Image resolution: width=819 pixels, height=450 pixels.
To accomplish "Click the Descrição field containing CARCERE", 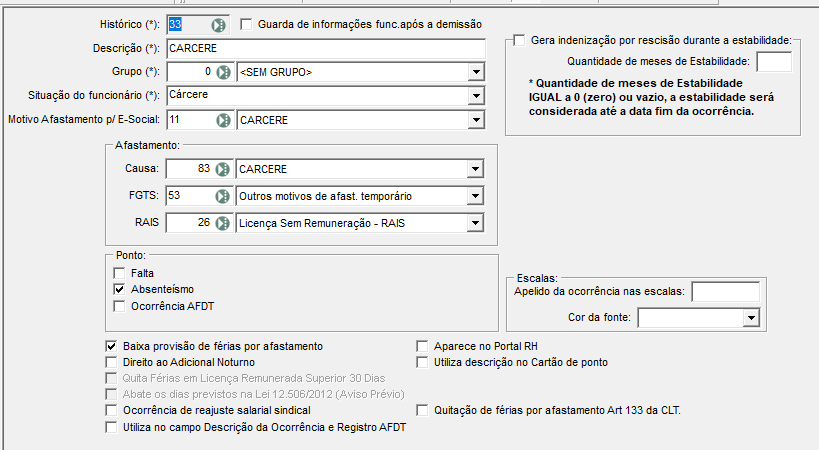I will (x=326, y=48).
